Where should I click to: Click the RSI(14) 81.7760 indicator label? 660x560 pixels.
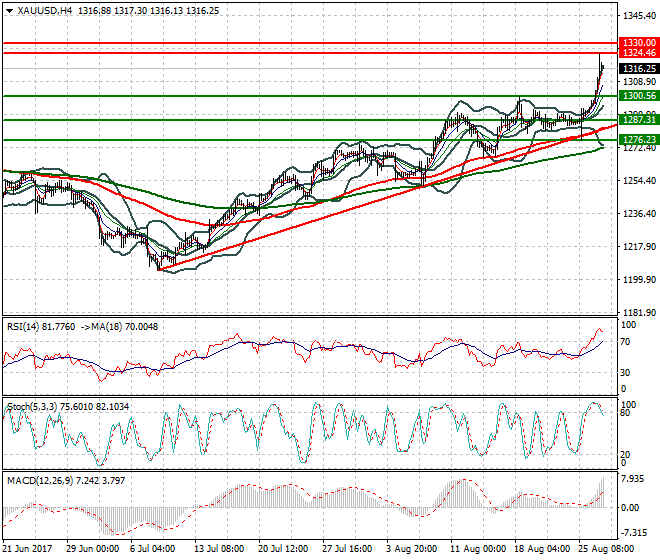pyautogui.click(x=41, y=327)
